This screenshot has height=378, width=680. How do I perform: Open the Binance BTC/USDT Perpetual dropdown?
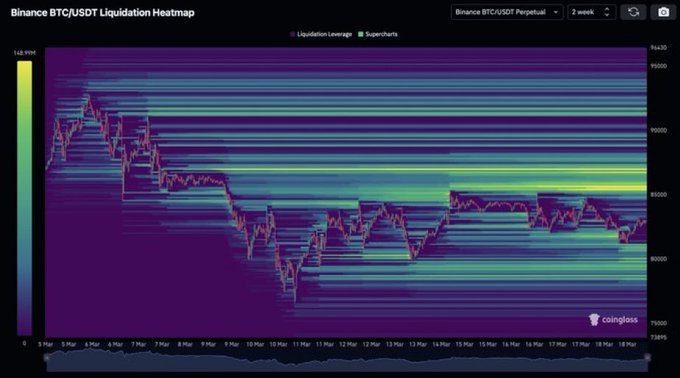click(x=507, y=12)
